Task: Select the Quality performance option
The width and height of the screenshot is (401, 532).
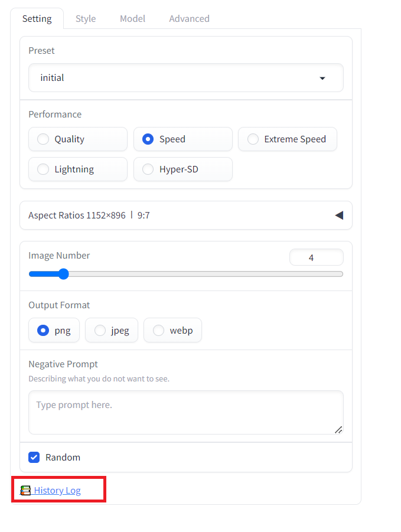Action: pos(78,139)
